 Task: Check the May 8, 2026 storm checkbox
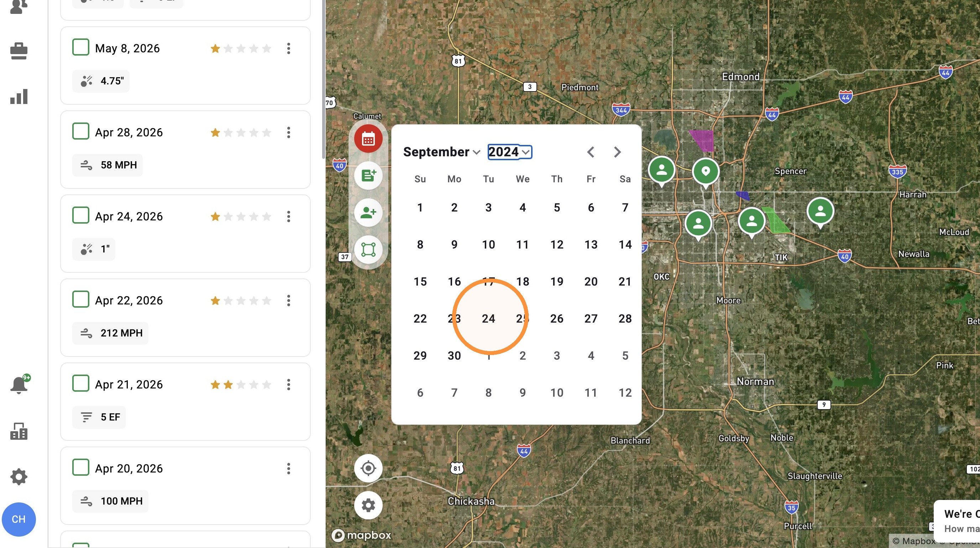81,47
